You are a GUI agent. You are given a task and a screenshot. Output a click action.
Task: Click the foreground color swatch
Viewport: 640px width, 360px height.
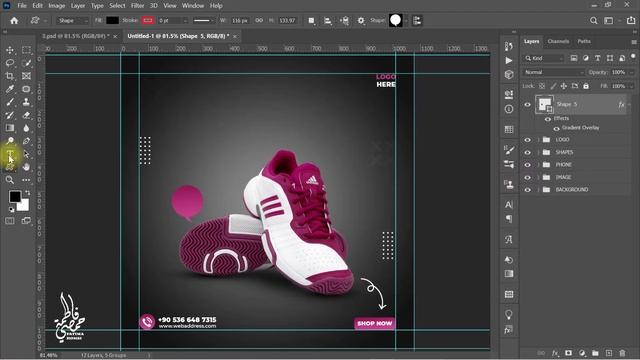point(15,197)
